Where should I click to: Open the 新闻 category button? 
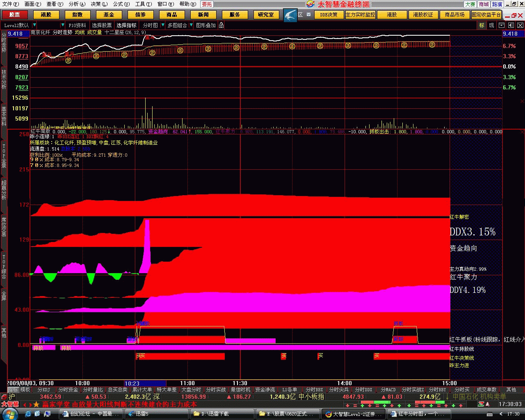pos(203,15)
